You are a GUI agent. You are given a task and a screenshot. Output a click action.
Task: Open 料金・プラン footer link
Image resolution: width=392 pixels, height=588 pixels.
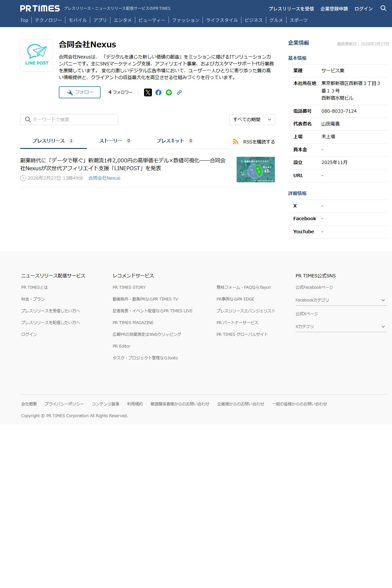click(33, 299)
